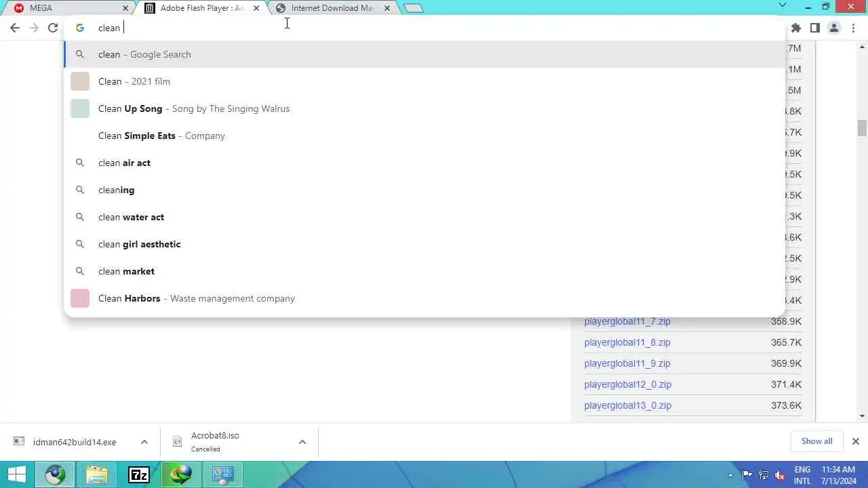
Task: Close the MEGA tab
Action: coord(125,8)
